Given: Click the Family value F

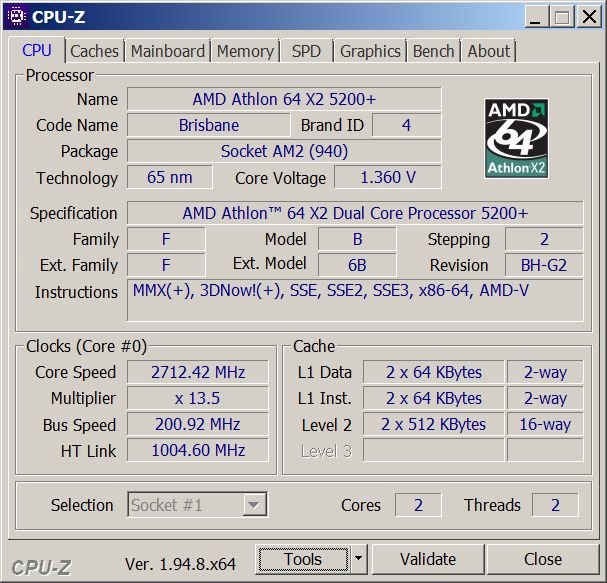Looking at the screenshot, I should [166, 239].
